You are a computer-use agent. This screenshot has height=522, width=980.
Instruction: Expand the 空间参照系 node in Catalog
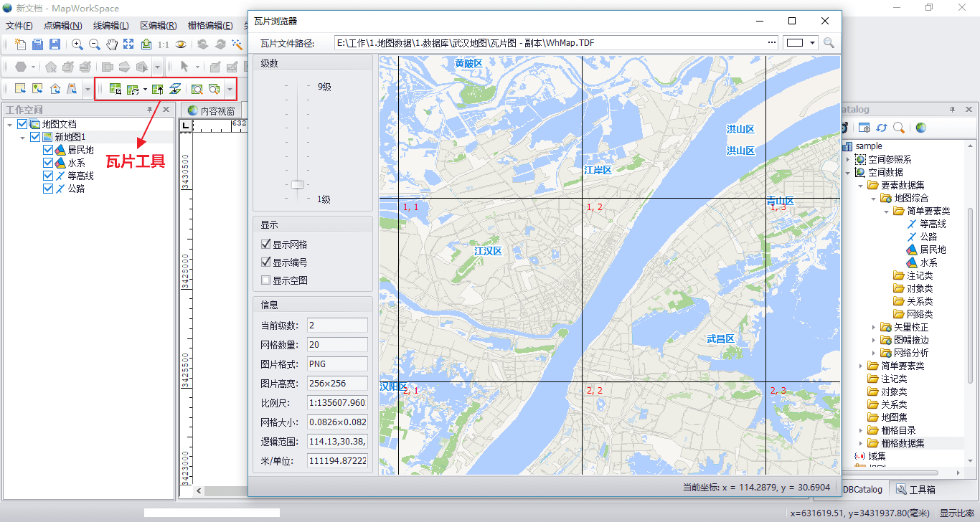(848, 159)
